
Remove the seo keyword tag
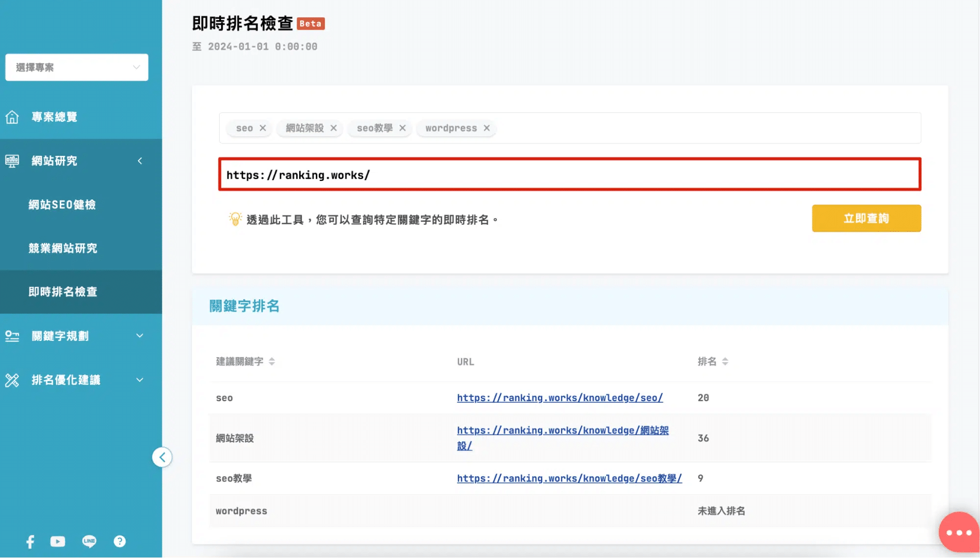coord(263,128)
